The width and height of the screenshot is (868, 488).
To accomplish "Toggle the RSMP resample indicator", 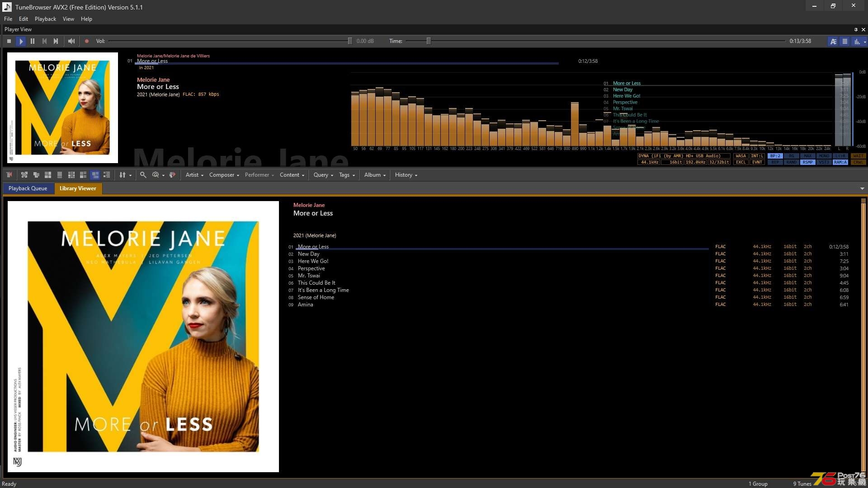I will [808, 162].
